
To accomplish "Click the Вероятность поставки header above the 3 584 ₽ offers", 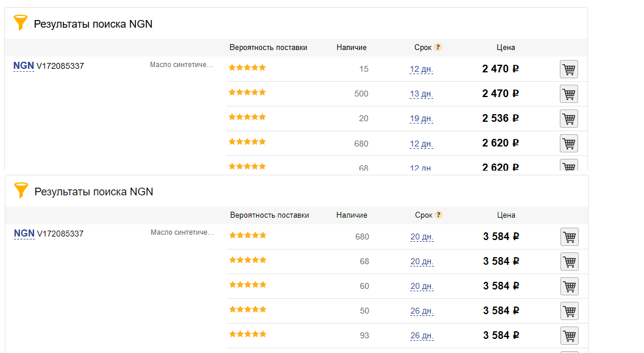I will pos(269,215).
